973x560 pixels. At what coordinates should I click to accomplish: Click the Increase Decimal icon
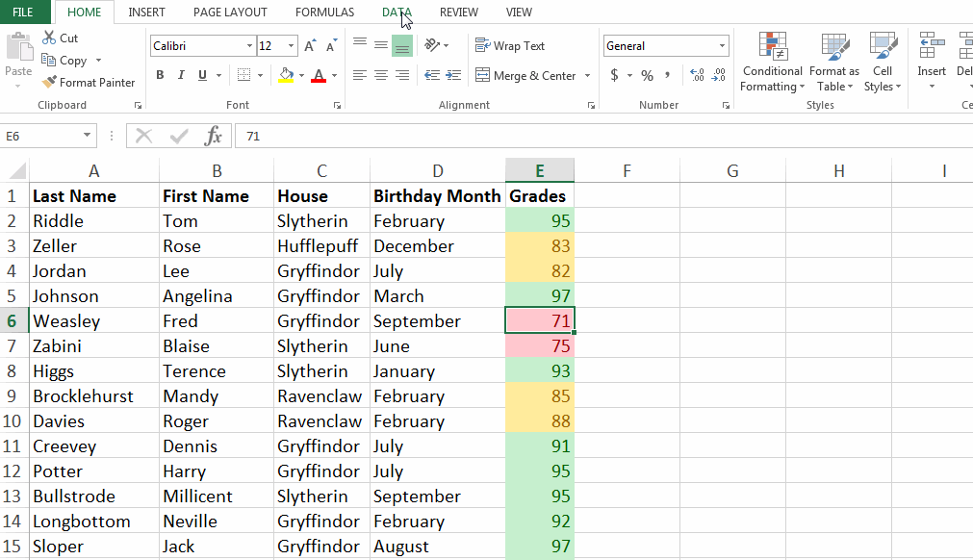698,75
